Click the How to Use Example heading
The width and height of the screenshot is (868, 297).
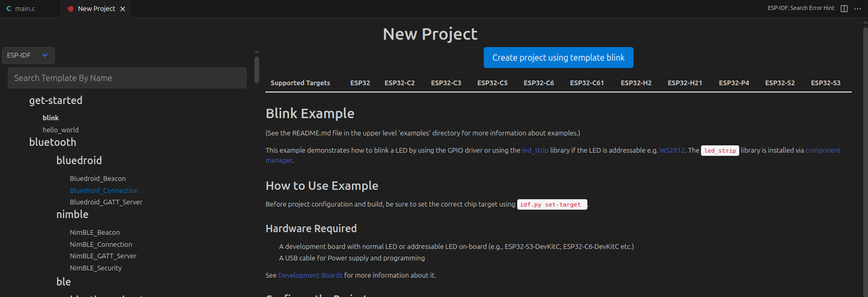322,186
